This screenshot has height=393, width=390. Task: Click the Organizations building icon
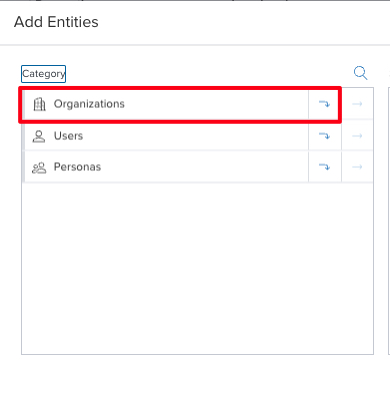point(39,104)
